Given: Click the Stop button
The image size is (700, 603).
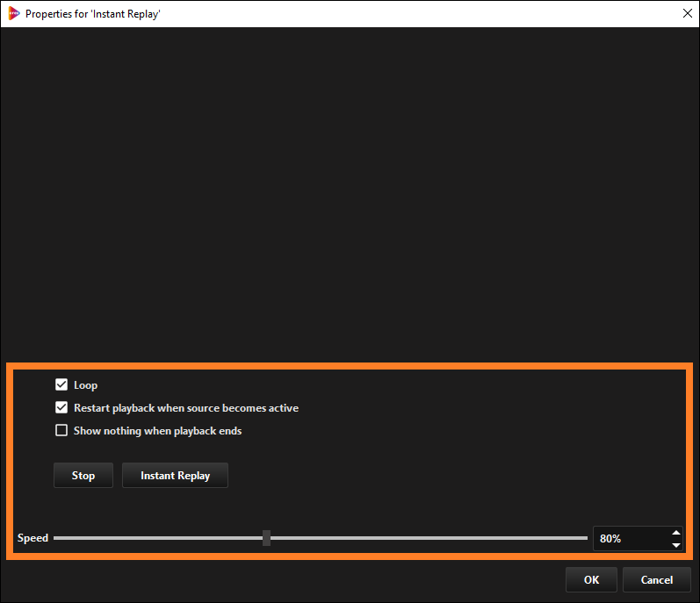Looking at the screenshot, I should 83,476.
